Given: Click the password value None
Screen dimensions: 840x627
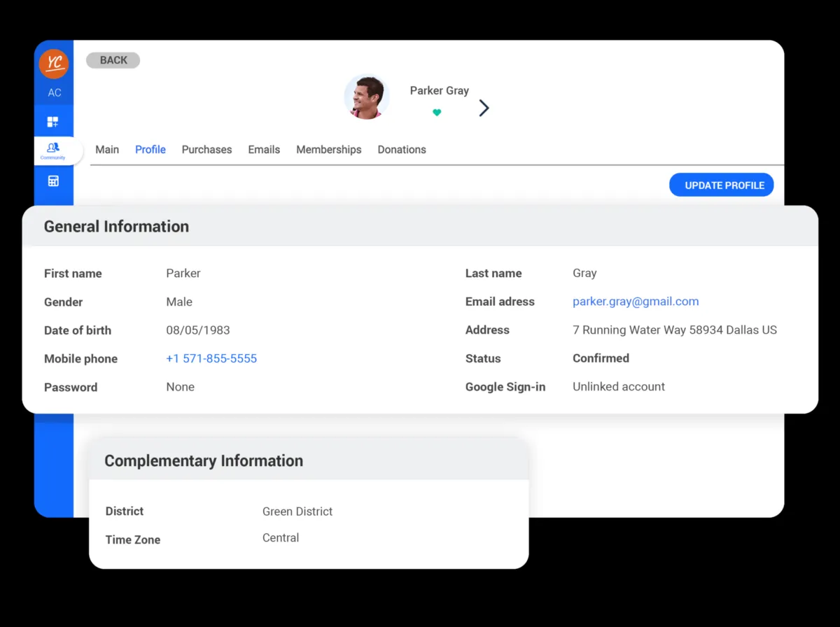Looking at the screenshot, I should [x=180, y=387].
